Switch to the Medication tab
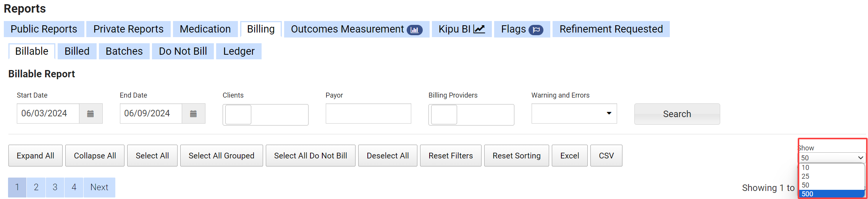868x199 pixels. [205, 29]
